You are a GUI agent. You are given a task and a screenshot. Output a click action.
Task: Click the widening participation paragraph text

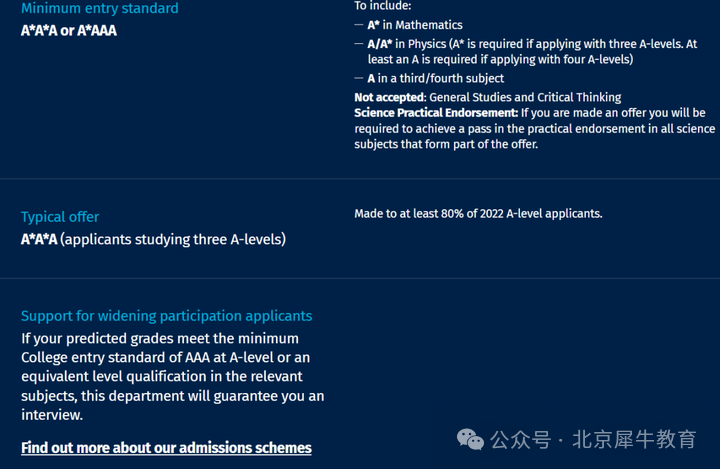[x=173, y=377]
